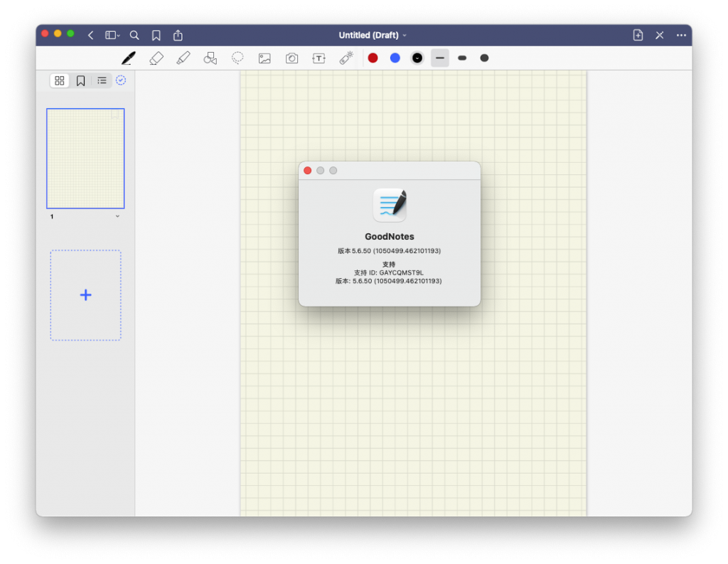This screenshot has height=564, width=728.
Task: Close the document tab with X icon
Action: tap(659, 36)
